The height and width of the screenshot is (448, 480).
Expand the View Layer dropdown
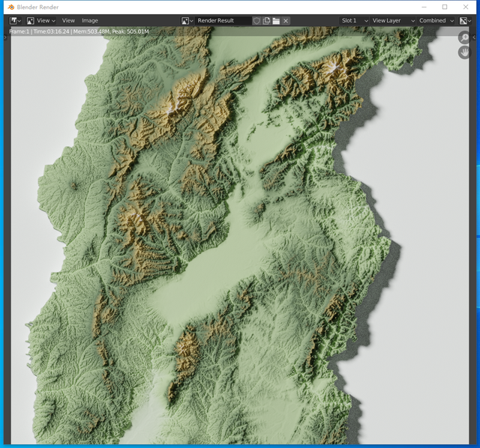tap(393, 20)
